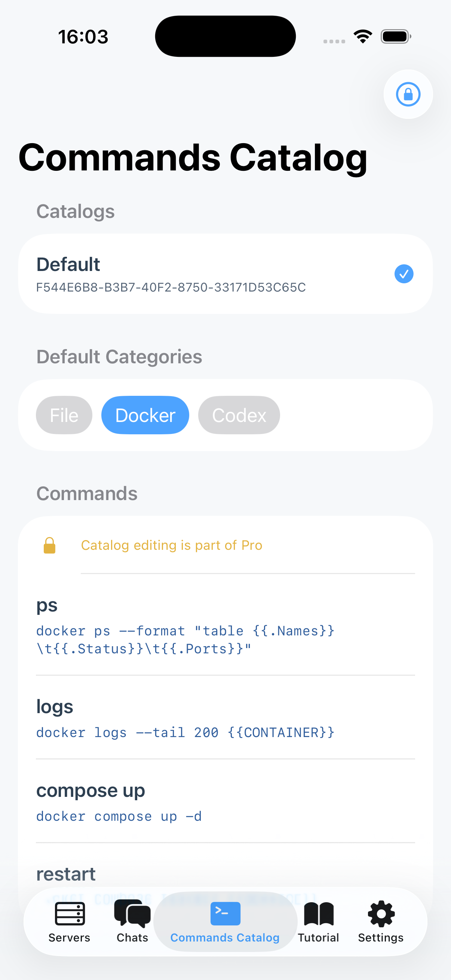The height and width of the screenshot is (980, 451).
Task: Tap the battery indicator in status bar
Action: (396, 36)
